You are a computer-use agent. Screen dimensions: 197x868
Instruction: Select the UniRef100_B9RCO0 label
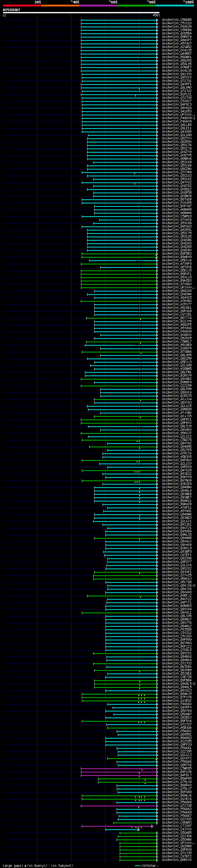click(177, 860)
